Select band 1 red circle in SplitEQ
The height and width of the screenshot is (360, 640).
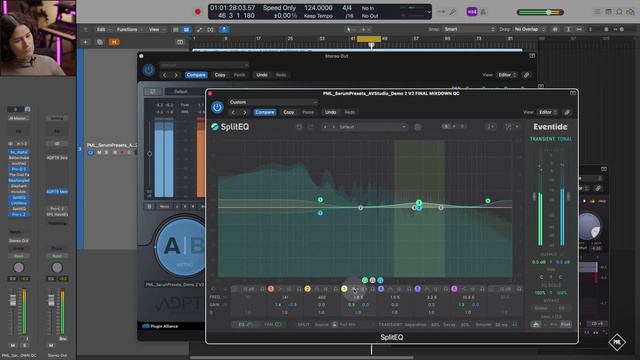pyautogui.click(x=271, y=289)
